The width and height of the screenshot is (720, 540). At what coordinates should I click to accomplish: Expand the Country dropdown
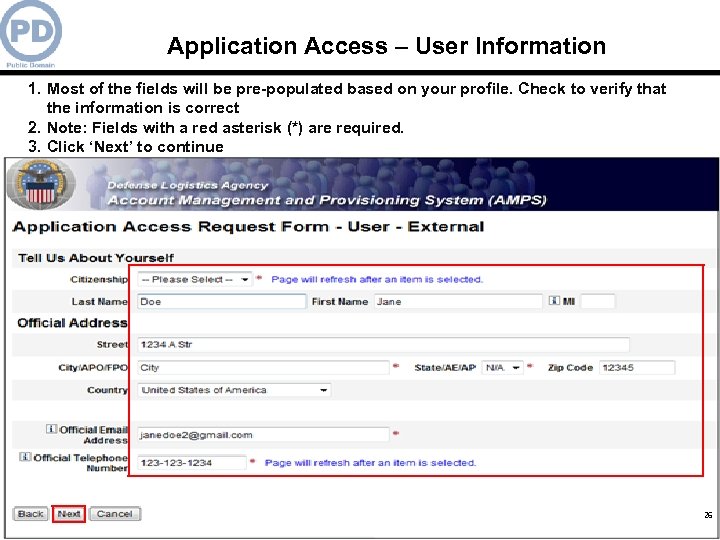tap(234, 390)
